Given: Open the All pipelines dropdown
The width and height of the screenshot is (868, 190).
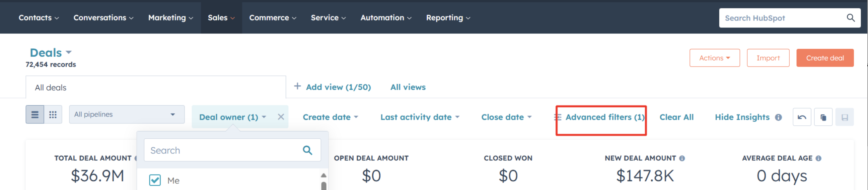Looking at the screenshot, I should coord(127,114).
